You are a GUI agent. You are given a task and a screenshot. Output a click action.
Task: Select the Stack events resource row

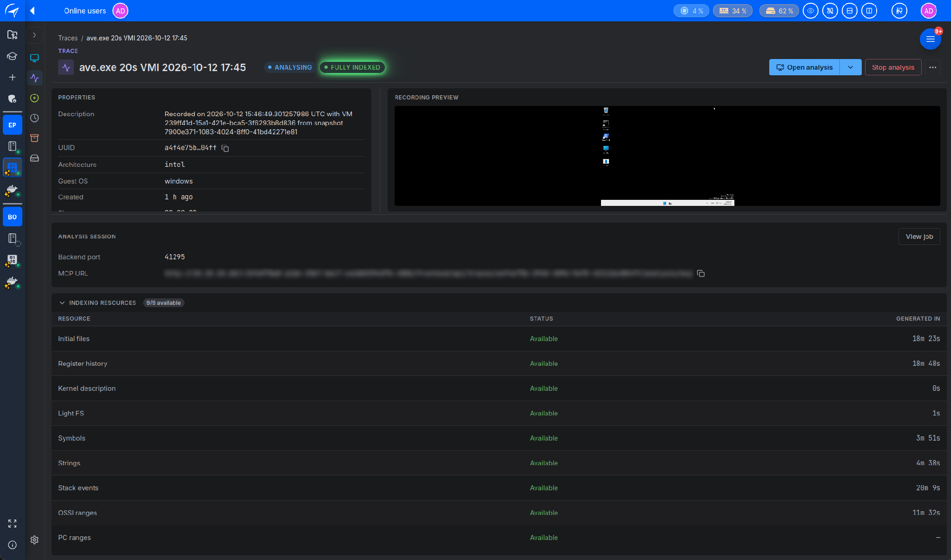[499, 488]
